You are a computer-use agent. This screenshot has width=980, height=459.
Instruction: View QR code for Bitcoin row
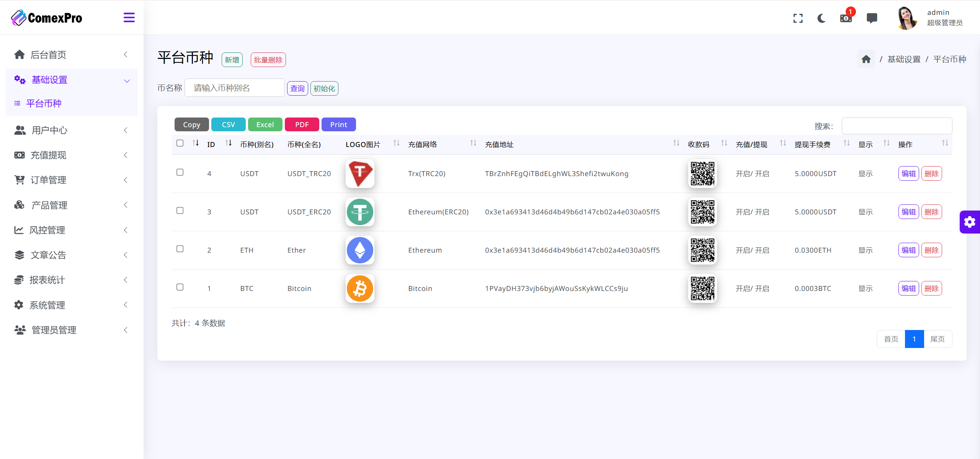(x=702, y=289)
